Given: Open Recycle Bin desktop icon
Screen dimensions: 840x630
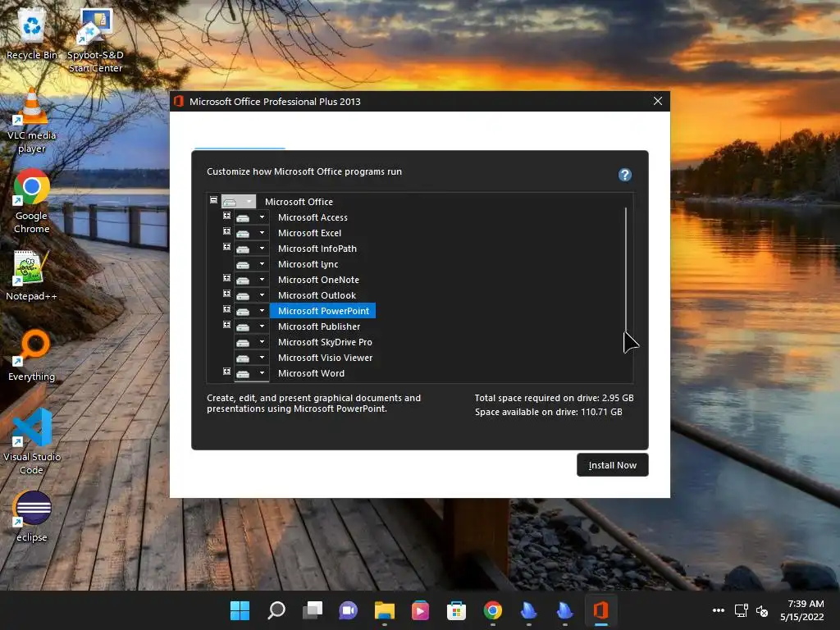Looking at the screenshot, I should [32, 34].
